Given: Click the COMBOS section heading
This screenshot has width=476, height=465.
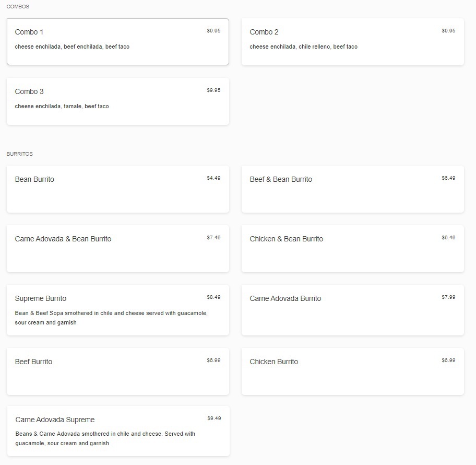Looking at the screenshot, I should (18, 7).
